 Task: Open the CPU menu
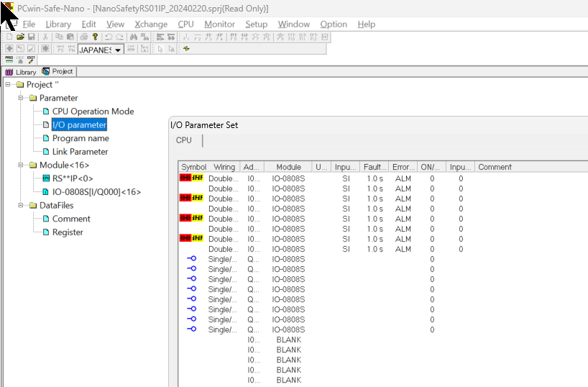pos(185,24)
